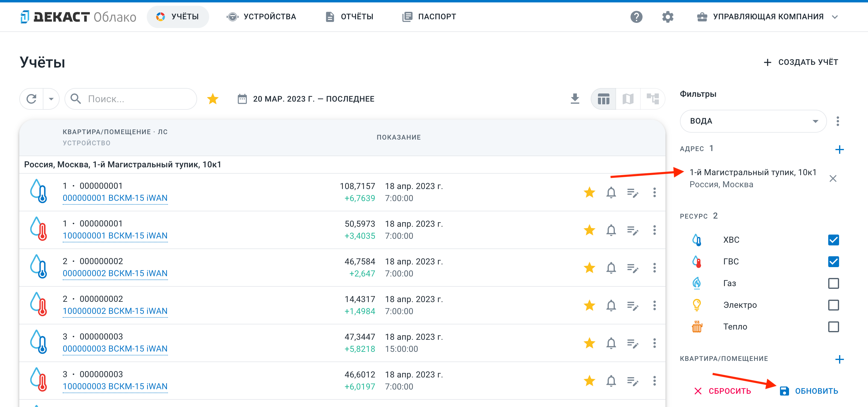Open refresh options dropdown arrow
The height and width of the screenshot is (407, 868).
tap(51, 99)
